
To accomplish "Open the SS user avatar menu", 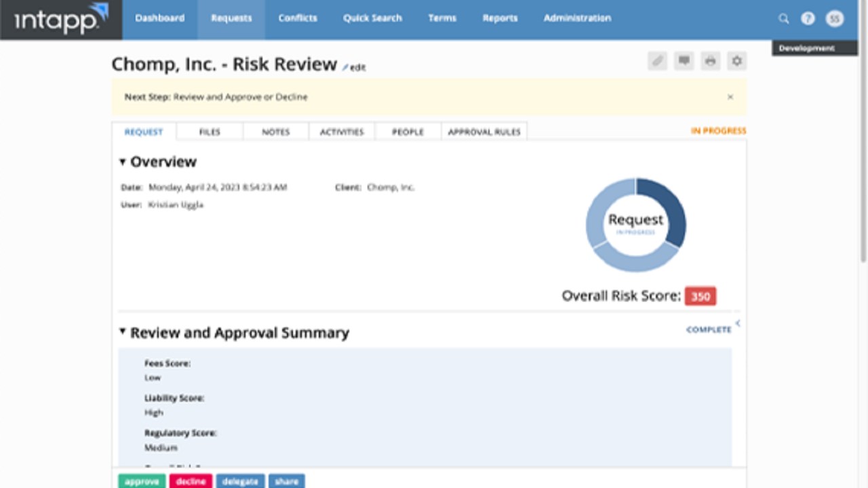I will tap(834, 18).
